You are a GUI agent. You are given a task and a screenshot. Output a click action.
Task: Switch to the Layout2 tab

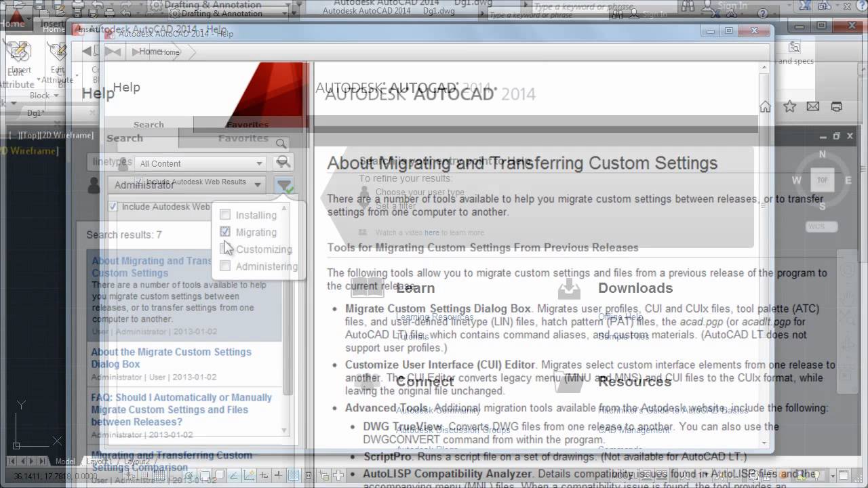click(136, 462)
